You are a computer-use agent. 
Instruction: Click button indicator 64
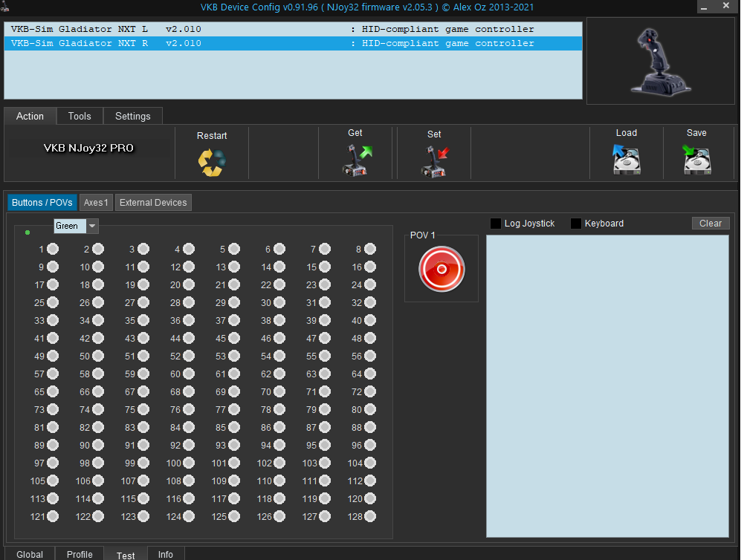[x=370, y=374]
